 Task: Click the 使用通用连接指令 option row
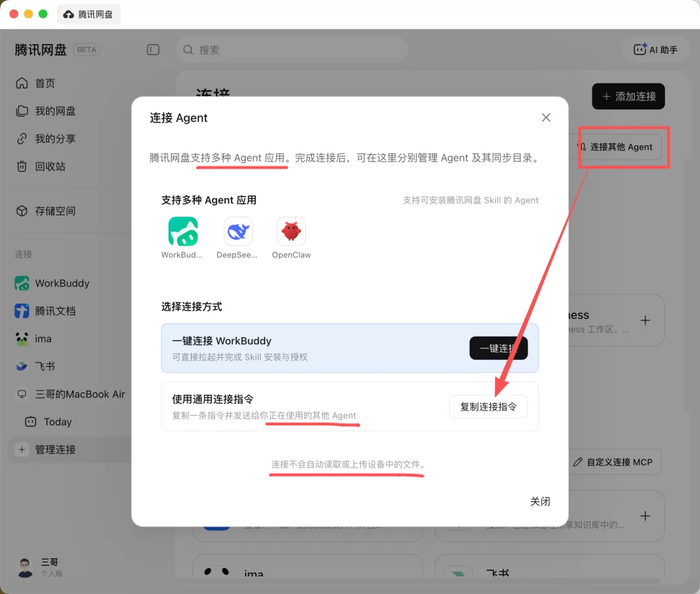click(349, 407)
